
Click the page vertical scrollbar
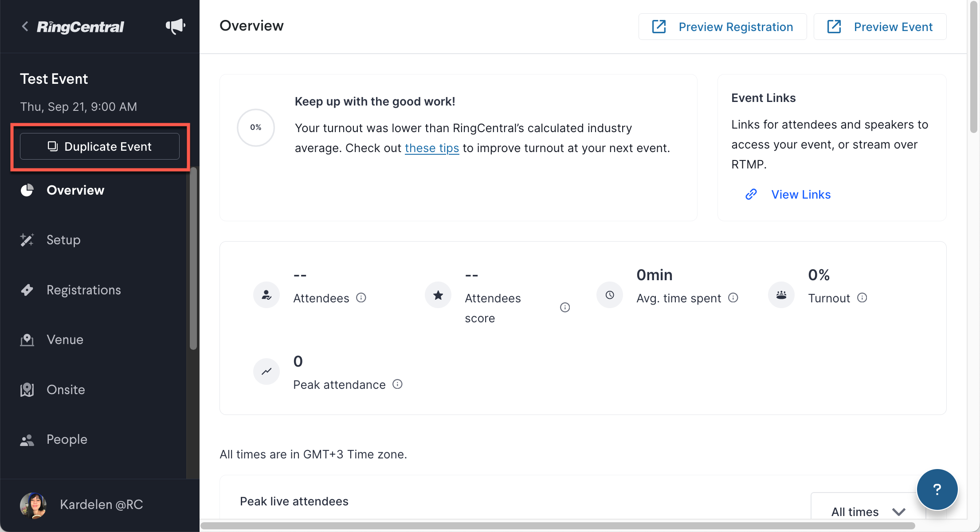click(x=973, y=66)
